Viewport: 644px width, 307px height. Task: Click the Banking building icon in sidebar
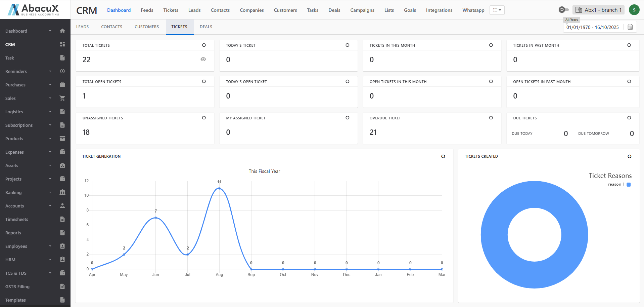coord(62,192)
